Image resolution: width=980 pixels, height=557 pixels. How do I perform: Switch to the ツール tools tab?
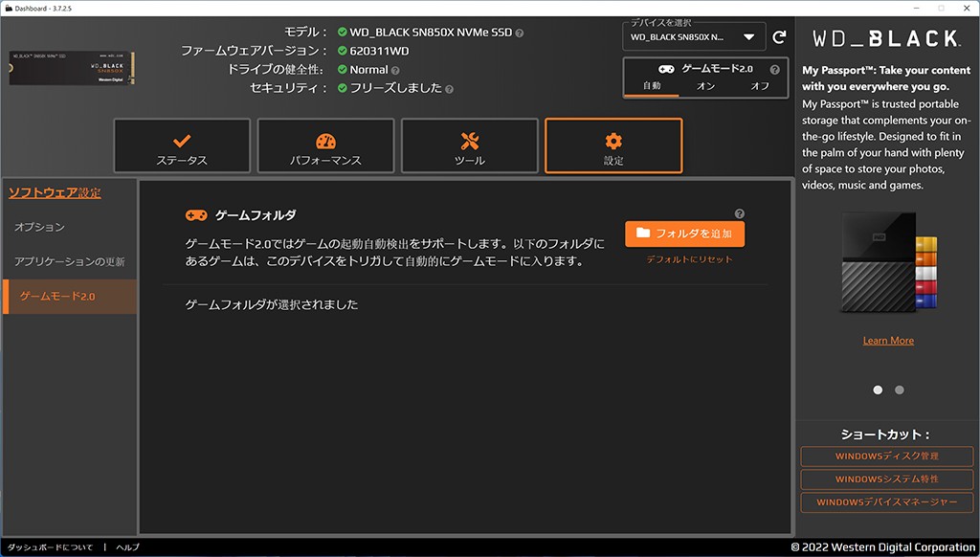[469, 146]
